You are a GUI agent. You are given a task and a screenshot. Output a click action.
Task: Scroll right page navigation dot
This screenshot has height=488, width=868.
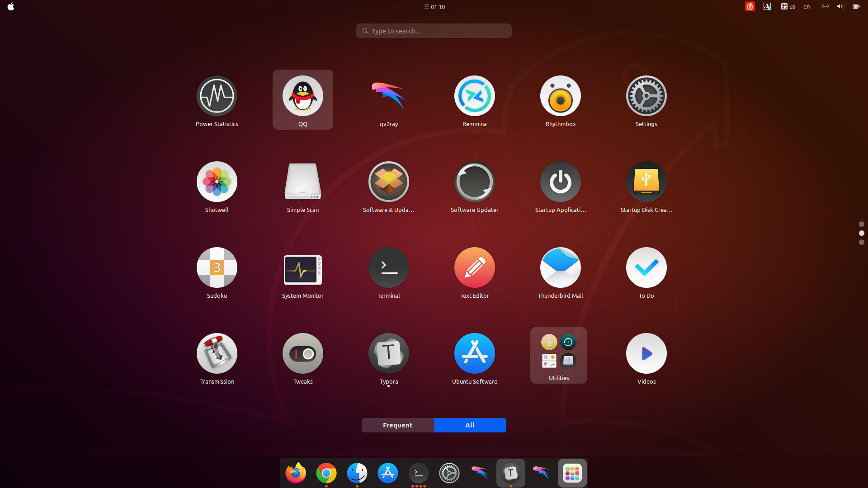[860, 241]
